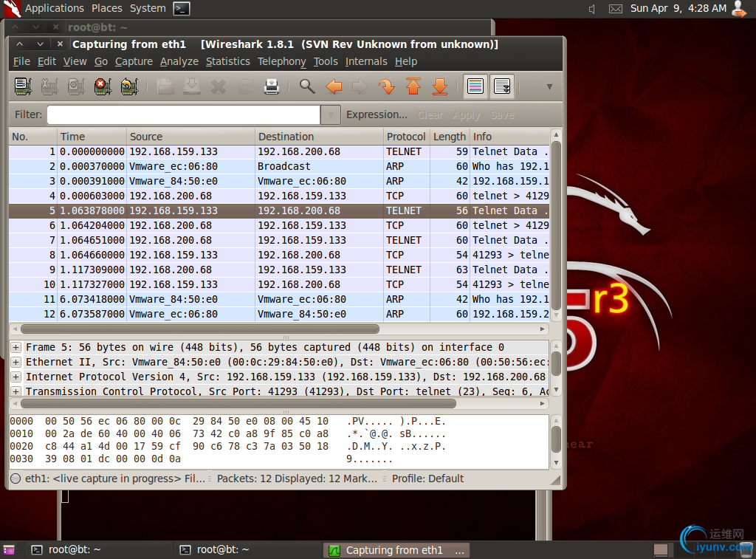Go to a specific packet number icon

pyautogui.click(x=387, y=87)
